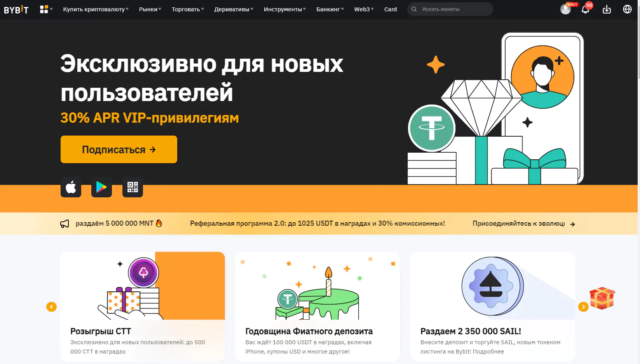Click the Подписаться button
This screenshot has height=364, width=640.
(x=119, y=150)
